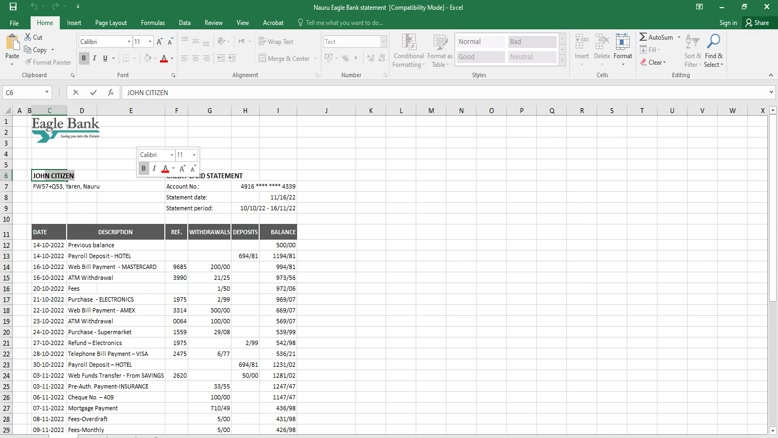This screenshot has height=438, width=778.
Task: Click the Cut scissors icon
Action: pos(29,37)
